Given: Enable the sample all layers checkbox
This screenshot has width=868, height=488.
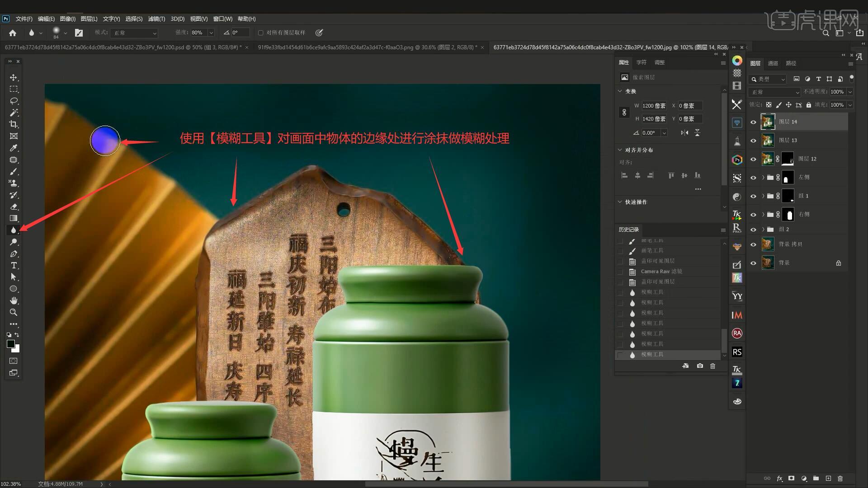Looking at the screenshot, I should [260, 33].
